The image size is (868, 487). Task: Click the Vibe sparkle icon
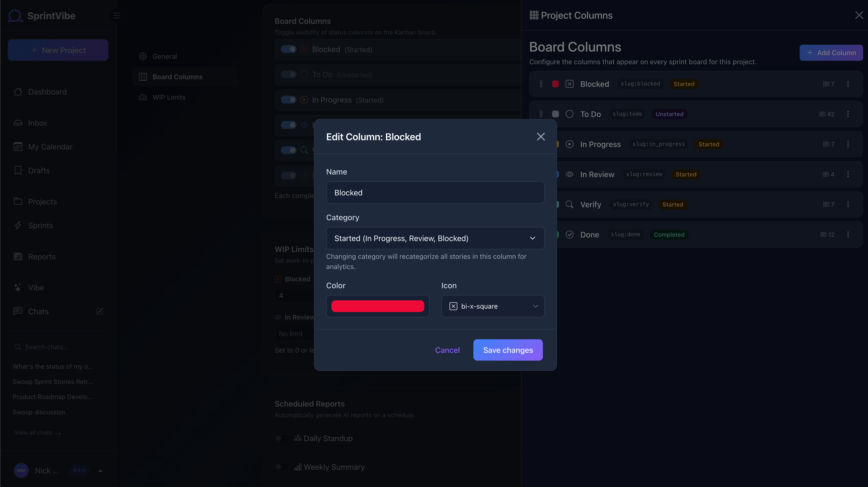(18, 287)
